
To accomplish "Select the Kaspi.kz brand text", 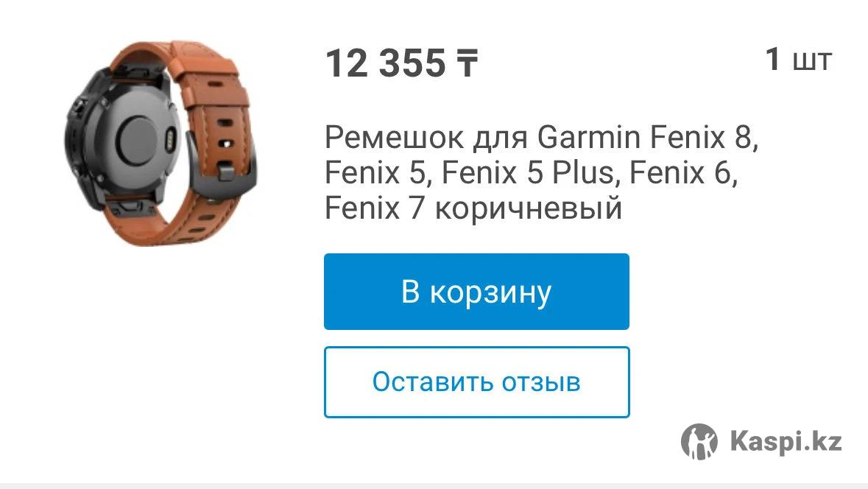I will click(x=786, y=441).
